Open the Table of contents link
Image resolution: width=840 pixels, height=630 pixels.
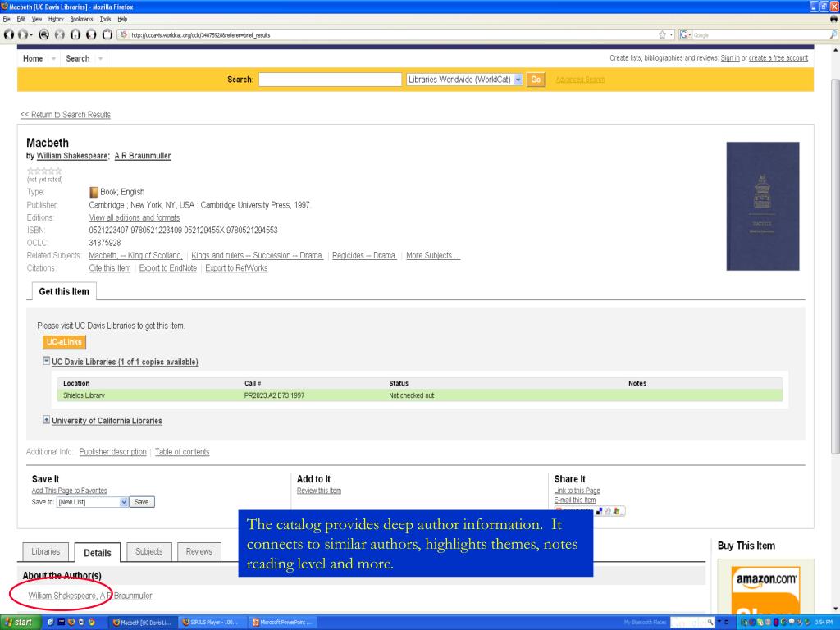(182, 452)
